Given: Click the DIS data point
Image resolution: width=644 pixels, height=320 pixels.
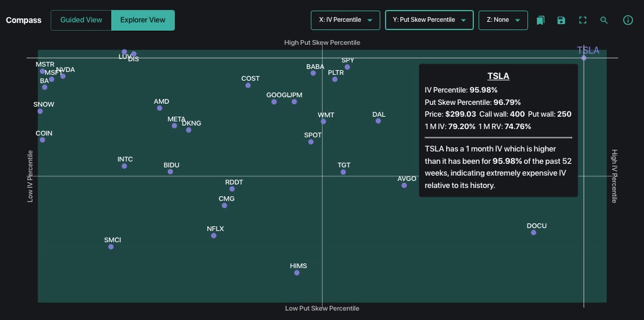Looking at the screenshot, I should (x=134, y=54).
